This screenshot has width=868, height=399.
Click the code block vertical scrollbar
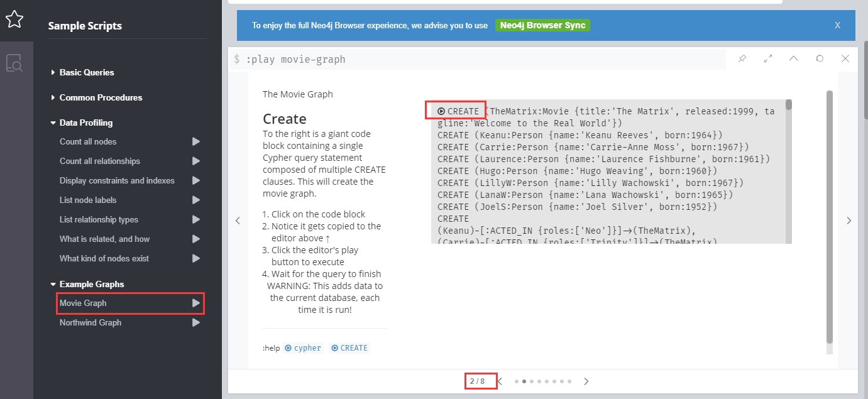pyautogui.click(x=788, y=105)
